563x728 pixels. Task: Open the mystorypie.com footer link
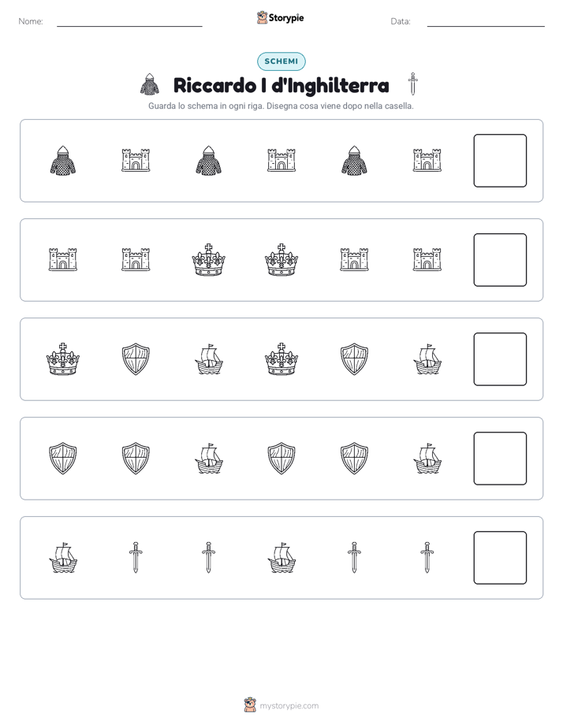tap(289, 706)
